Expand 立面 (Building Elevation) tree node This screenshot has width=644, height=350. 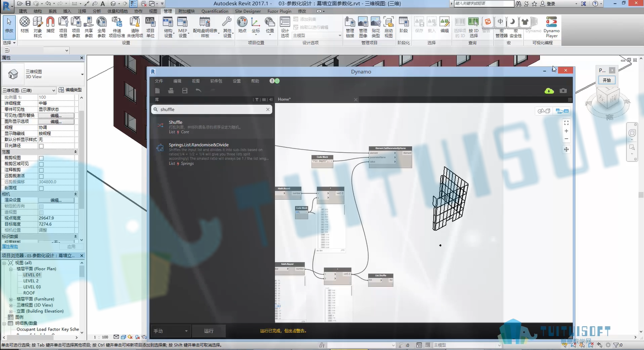11,311
